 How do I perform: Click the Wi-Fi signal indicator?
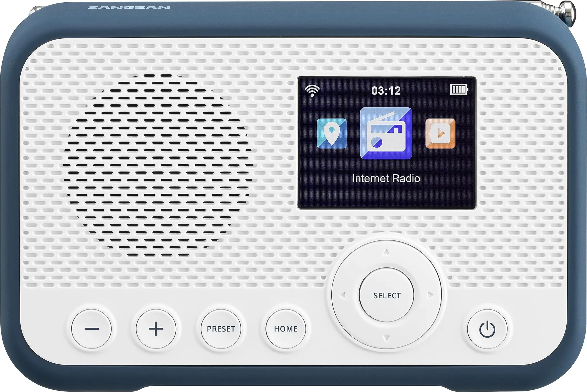pos(312,91)
